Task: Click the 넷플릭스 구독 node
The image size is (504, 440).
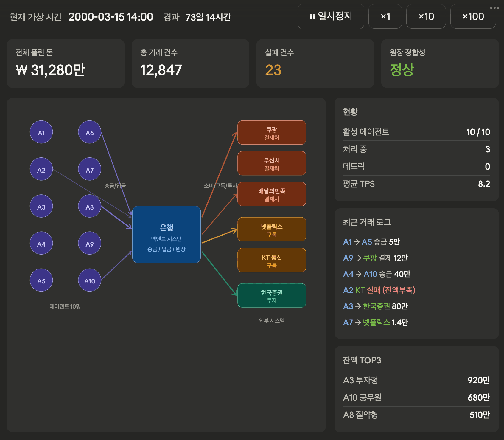Action: [x=272, y=230]
